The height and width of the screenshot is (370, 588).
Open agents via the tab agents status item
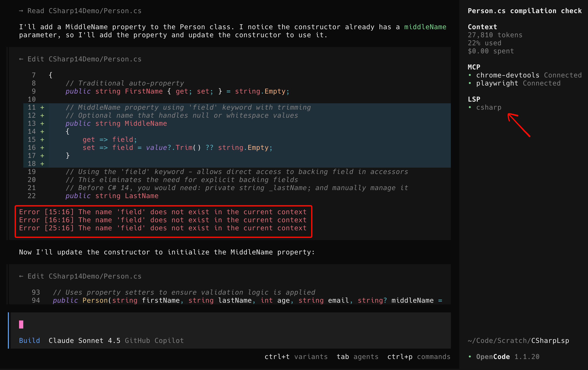(357, 357)
